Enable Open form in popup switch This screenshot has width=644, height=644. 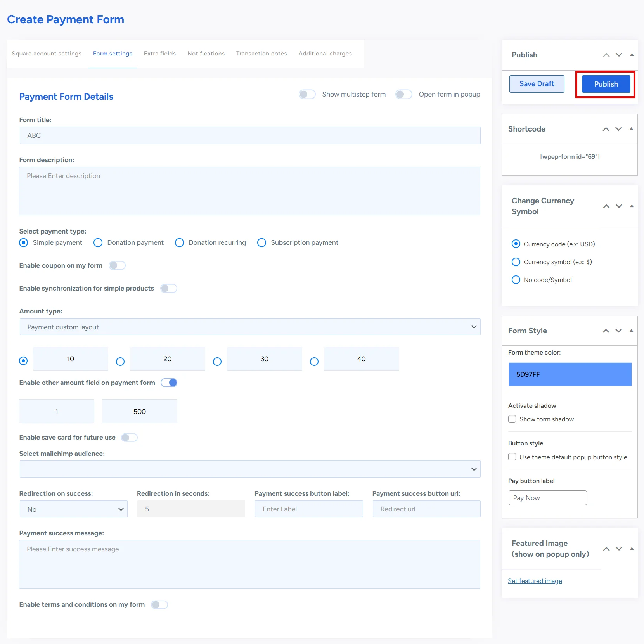[404, 94]
